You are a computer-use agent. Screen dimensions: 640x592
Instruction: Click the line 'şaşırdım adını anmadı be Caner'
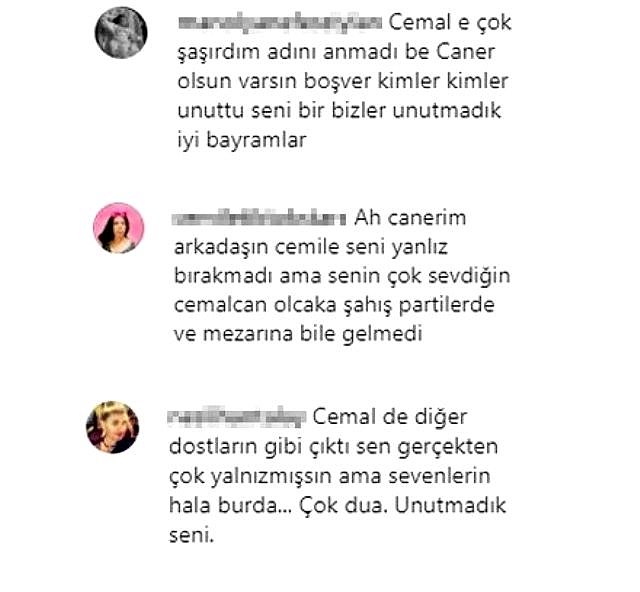[x=336, y=53]
